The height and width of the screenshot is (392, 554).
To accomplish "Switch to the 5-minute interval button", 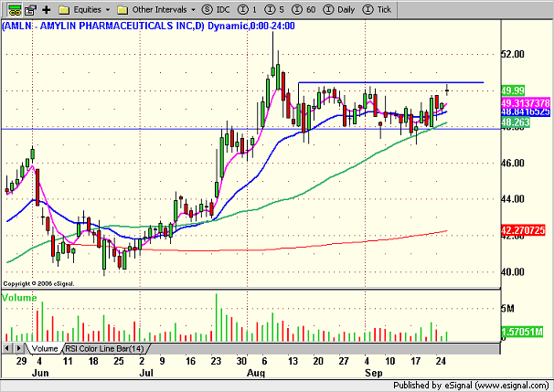I will click(x=274, y=9).
